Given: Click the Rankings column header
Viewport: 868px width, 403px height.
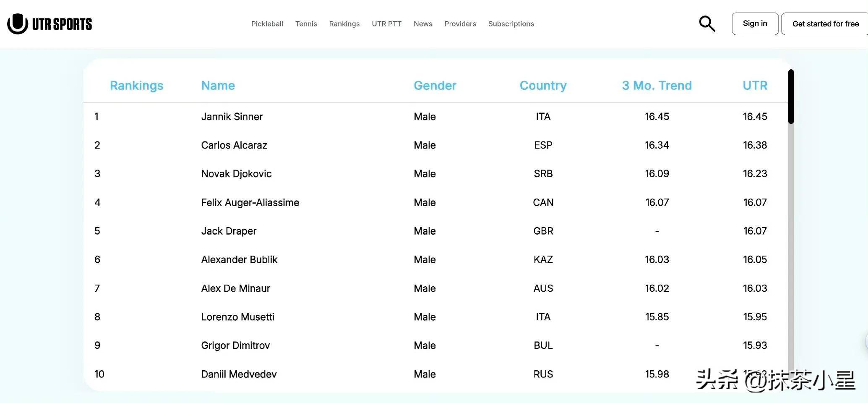Looking at the screenshot, I should pos(136,86).
